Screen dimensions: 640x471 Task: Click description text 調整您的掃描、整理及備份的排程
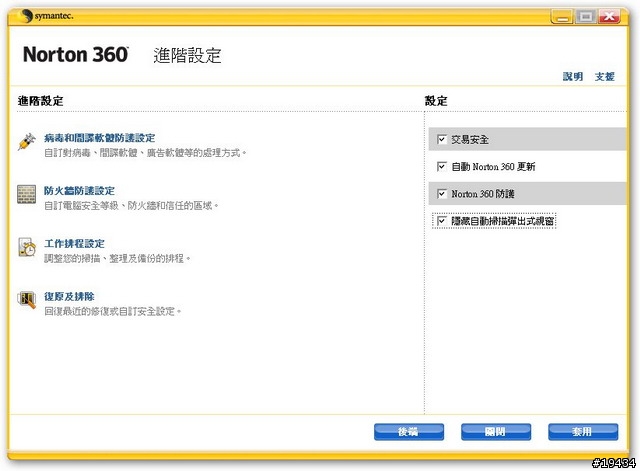point(117,258)
